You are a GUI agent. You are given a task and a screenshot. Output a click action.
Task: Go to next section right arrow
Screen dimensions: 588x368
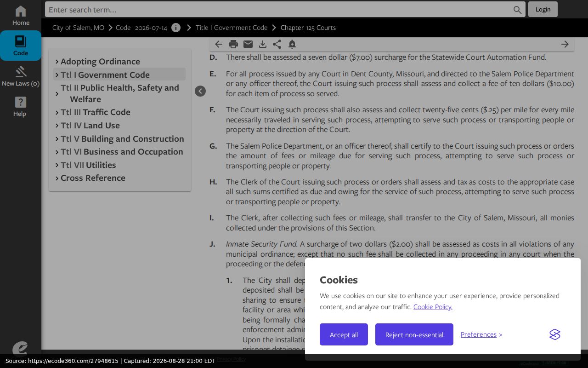click(x=565, y=44)
